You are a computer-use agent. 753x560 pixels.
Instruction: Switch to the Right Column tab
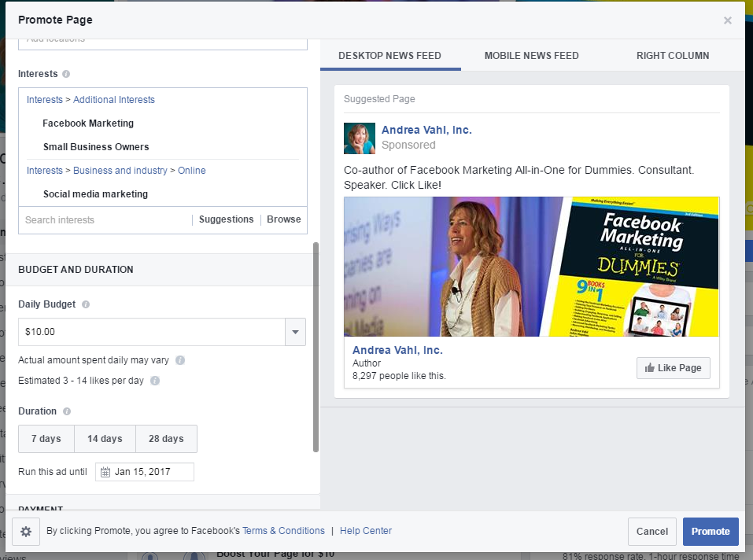673,56
